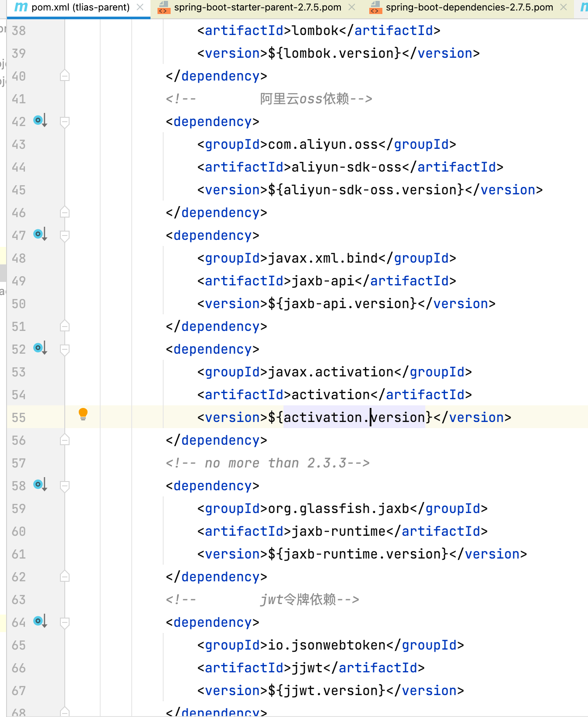Collapse the aliyun dependency block on line 42
This screenshot has width=588, height=717.
point(65,122)
